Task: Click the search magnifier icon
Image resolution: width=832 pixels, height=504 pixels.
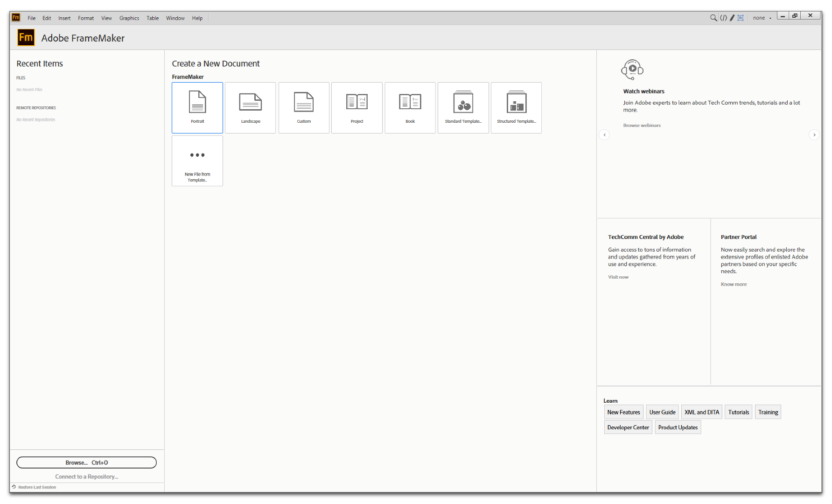Action: 713,18
